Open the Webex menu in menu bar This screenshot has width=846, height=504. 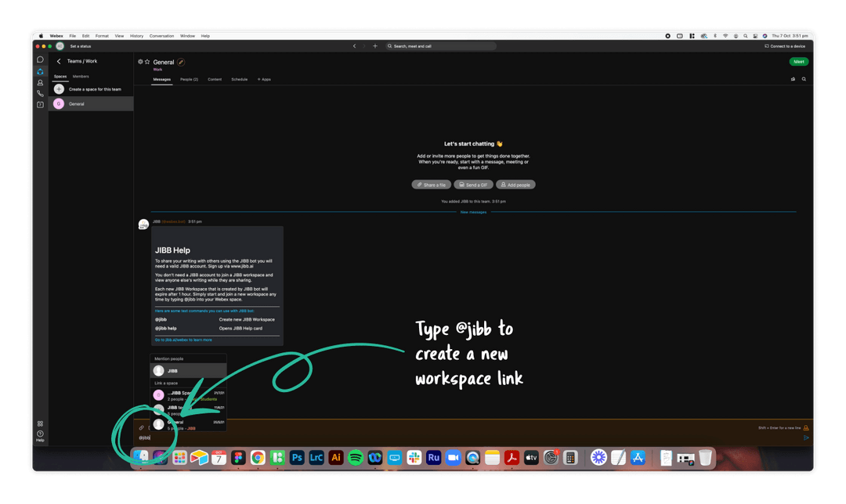pyautogui.click(x=56, y=36)
